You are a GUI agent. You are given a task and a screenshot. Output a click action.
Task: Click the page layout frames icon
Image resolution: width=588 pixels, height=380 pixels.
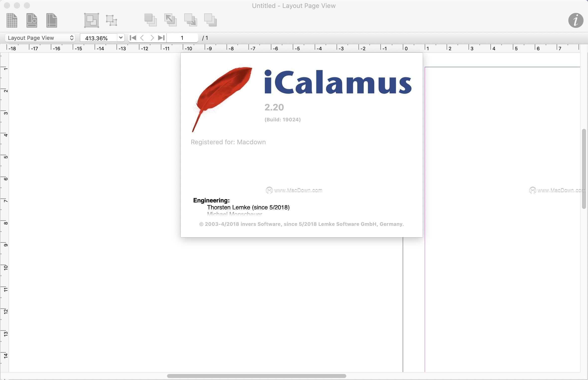[x=32, y=20]
